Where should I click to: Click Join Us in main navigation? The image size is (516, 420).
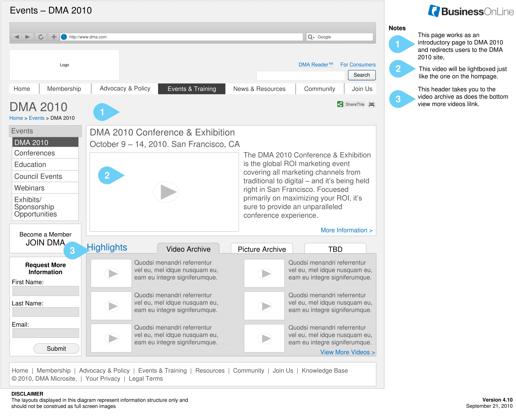click(x=362, y=89)
